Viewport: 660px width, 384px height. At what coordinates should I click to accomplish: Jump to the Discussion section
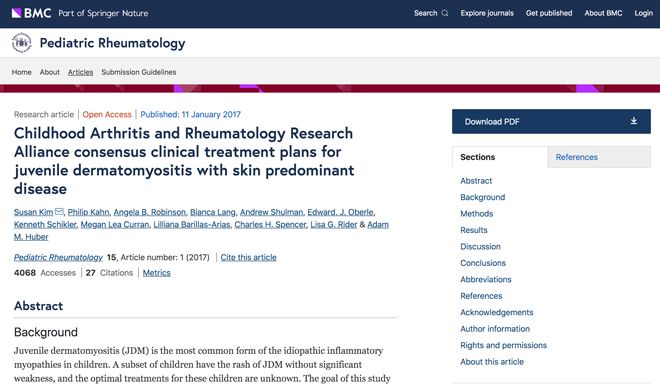[480, 246]
